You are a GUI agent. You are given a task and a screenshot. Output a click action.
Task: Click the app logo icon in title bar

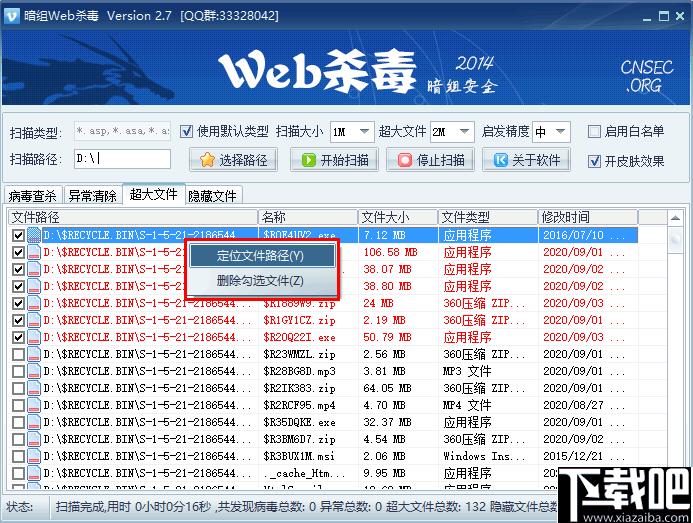point(11,16)
